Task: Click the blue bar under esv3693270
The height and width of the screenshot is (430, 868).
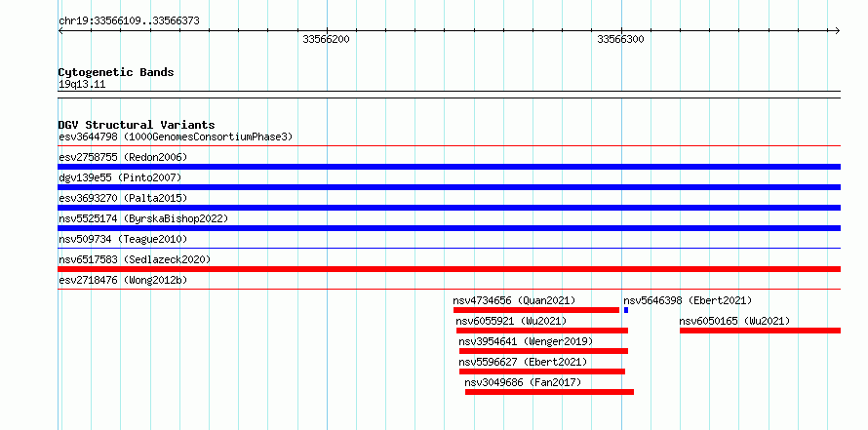Action: pos(450,208)
